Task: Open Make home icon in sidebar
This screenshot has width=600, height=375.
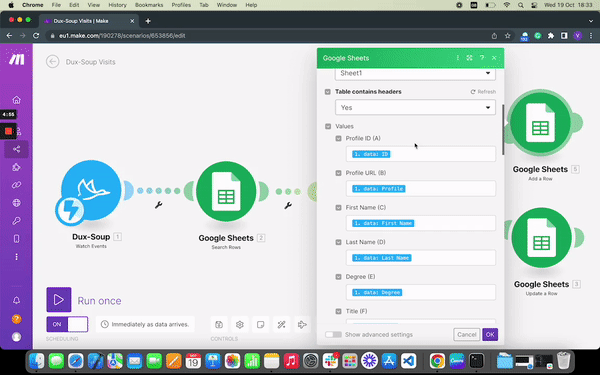Action: coord(16,100)
